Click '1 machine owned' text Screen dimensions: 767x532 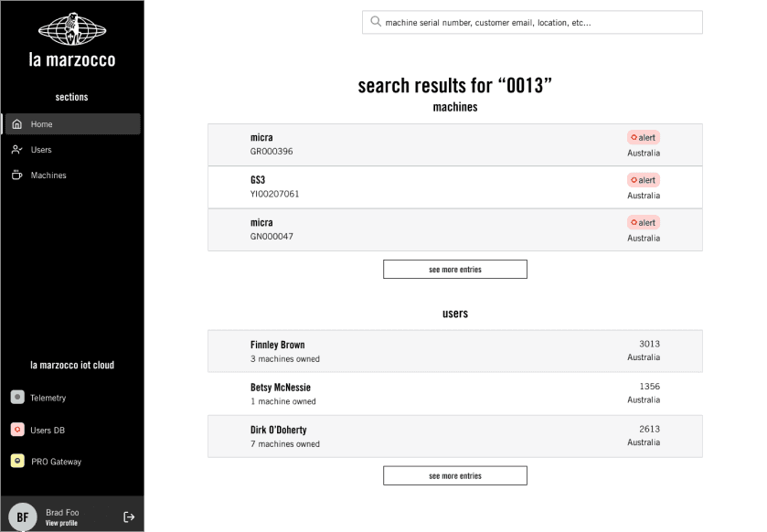(x=283, y=401)
